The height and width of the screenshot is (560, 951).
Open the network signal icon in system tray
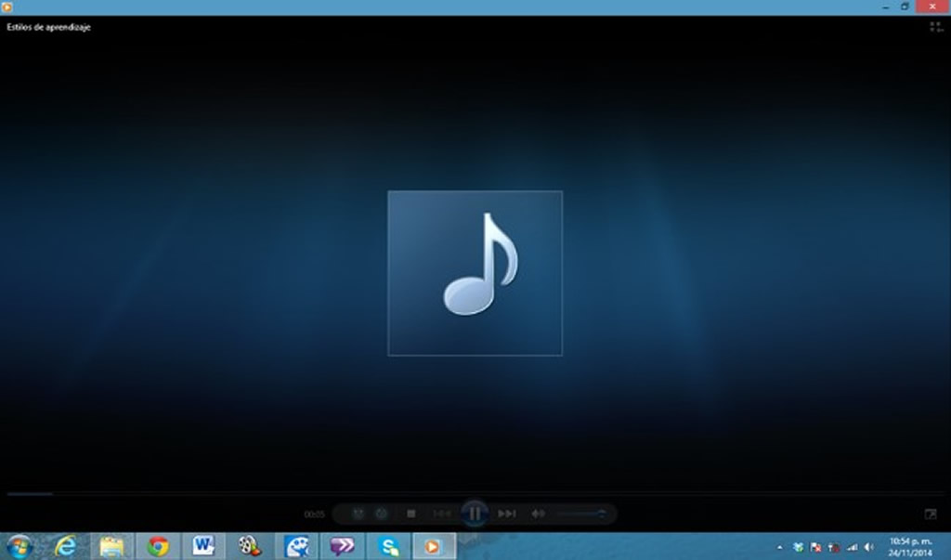(x=852, y=547)
